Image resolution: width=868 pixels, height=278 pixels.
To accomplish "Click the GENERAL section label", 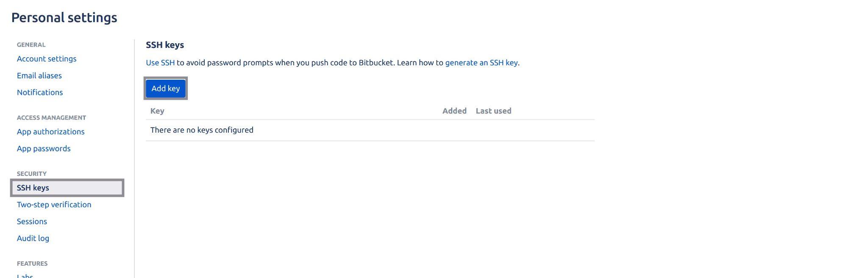I will click(x=31, y=44).
